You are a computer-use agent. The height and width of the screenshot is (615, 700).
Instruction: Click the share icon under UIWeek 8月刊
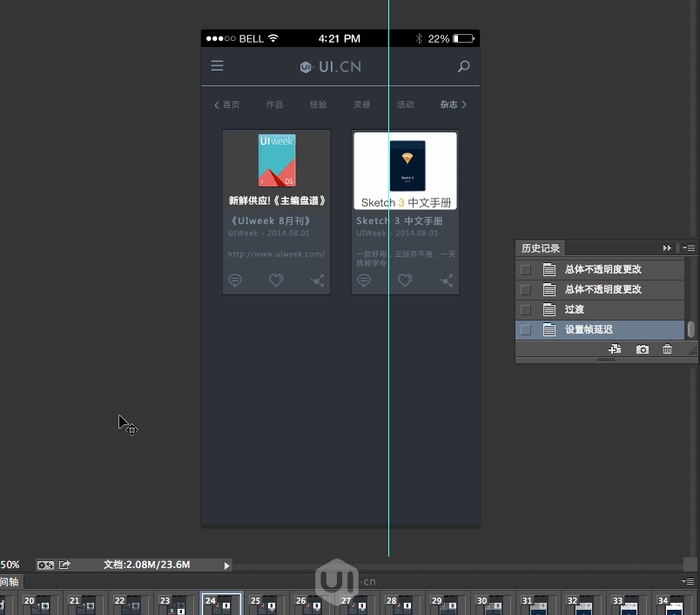click(x=318, y=280)
